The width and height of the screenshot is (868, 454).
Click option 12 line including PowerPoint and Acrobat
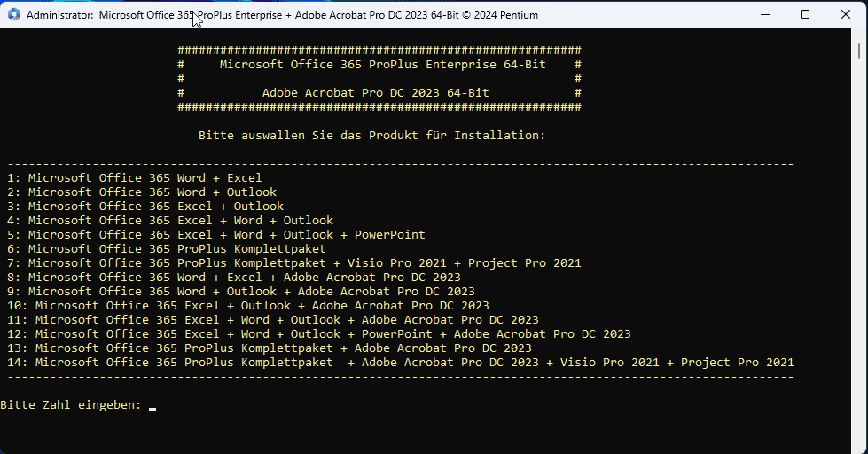pyautogui.click(x=319, y=334)
